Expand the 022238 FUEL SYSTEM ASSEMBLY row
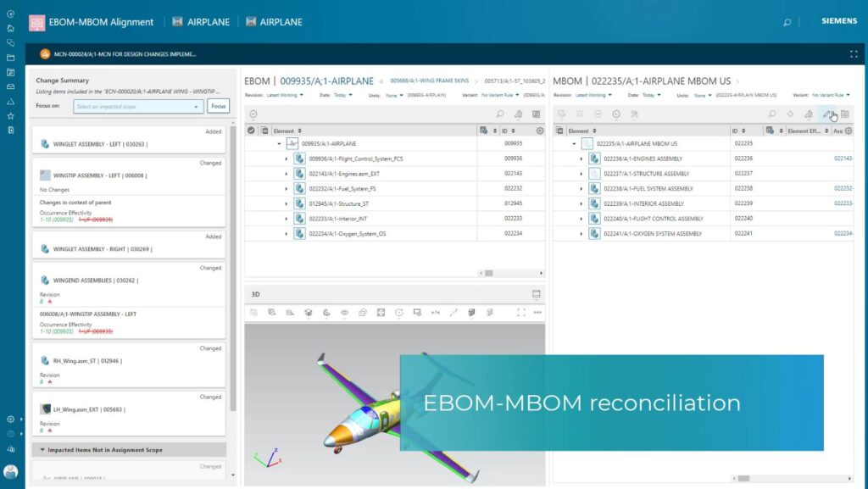This screenshot has height=489, width=868. (x=581, y=189)
